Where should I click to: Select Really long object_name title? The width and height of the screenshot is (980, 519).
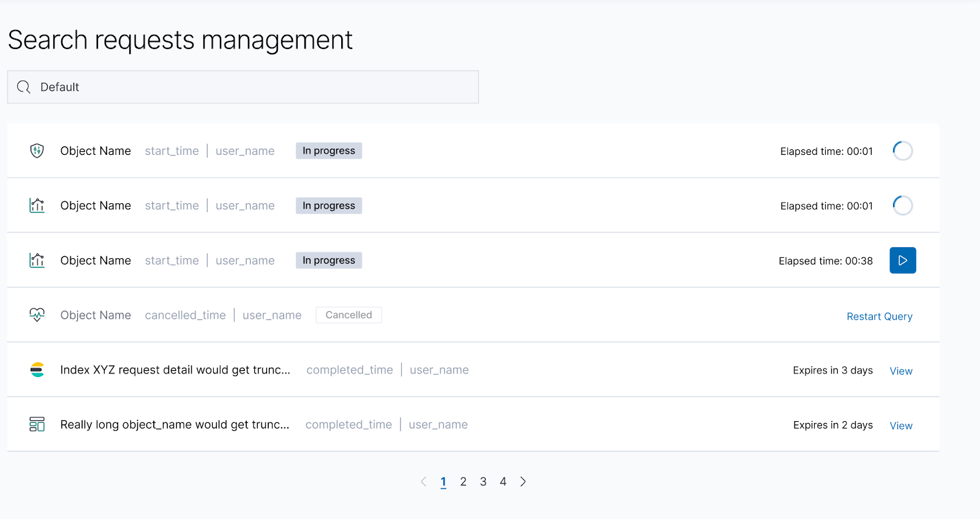(175, 424)
